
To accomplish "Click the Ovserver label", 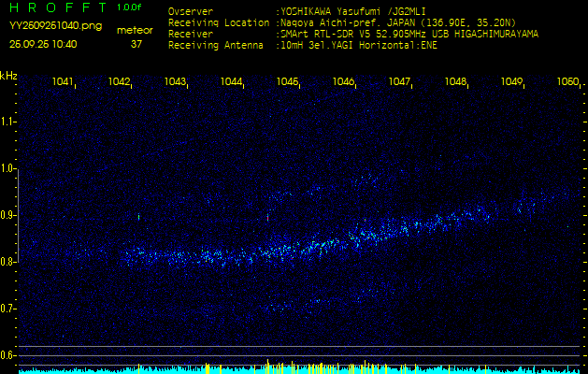I will 191,11.
